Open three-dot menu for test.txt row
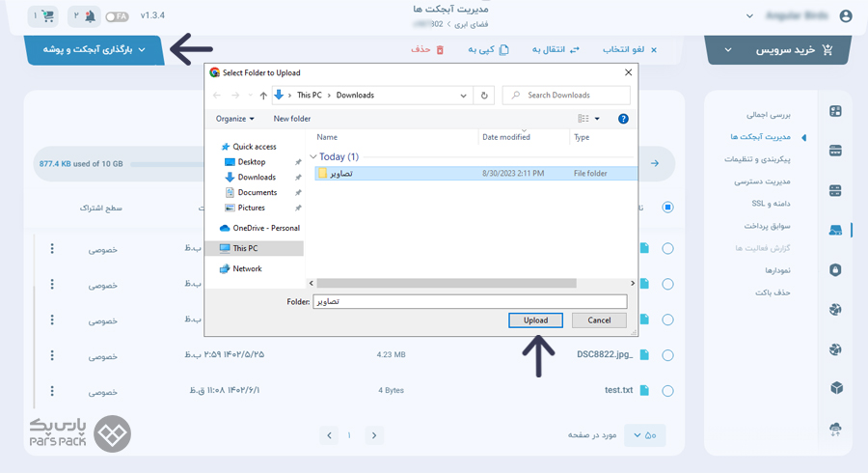The width and height of the screenshot is (868, 473). coord(52,391)
